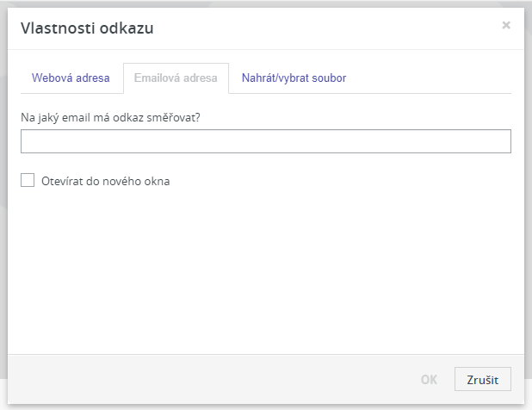Click the Vlastnosti odkazu dialog title
Screen dimensions: 532x410
pos(87,28)
